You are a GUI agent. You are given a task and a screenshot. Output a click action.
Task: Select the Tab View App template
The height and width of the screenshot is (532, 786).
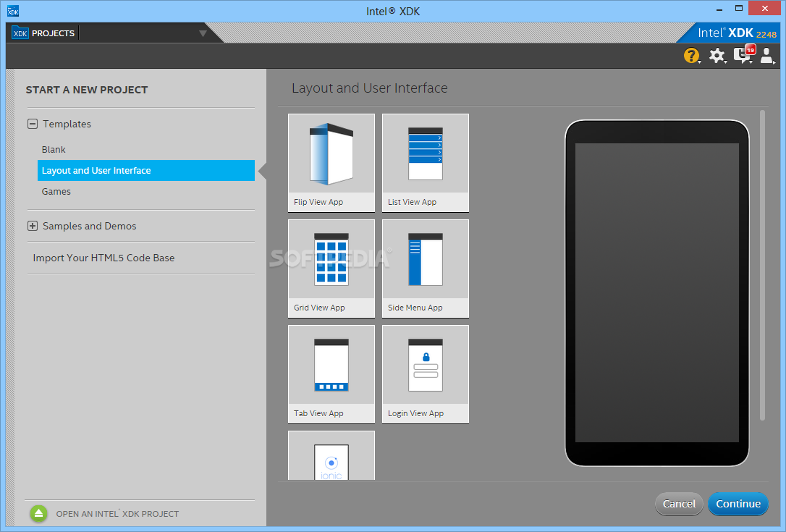point(331,374)
